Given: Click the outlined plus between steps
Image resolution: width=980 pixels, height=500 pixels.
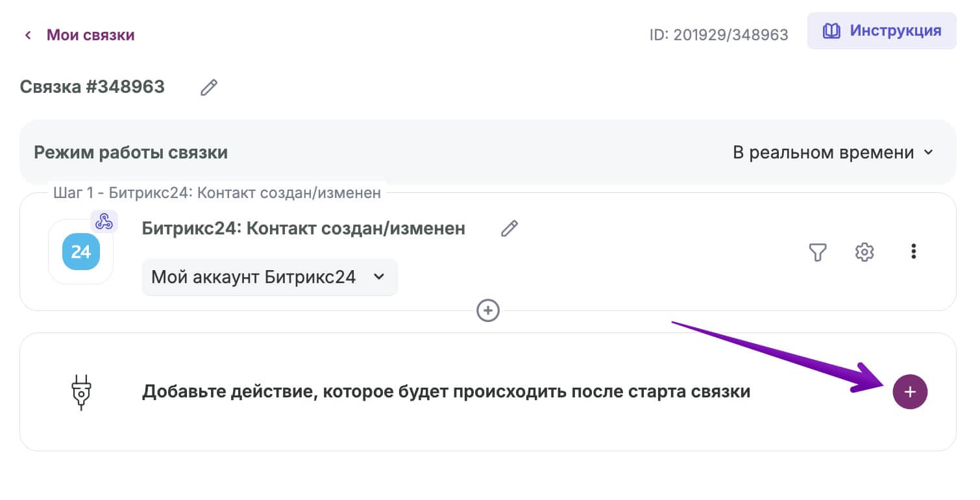Looking at the screenshot, I should 488,310.
